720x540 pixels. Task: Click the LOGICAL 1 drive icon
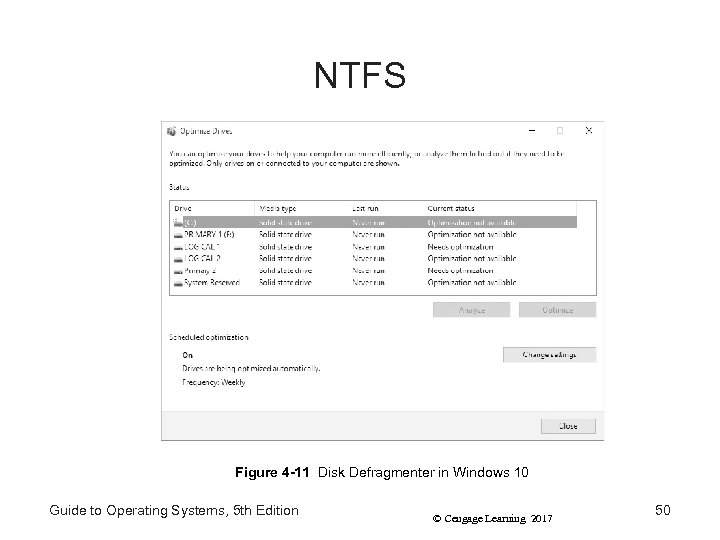[178, 247]
